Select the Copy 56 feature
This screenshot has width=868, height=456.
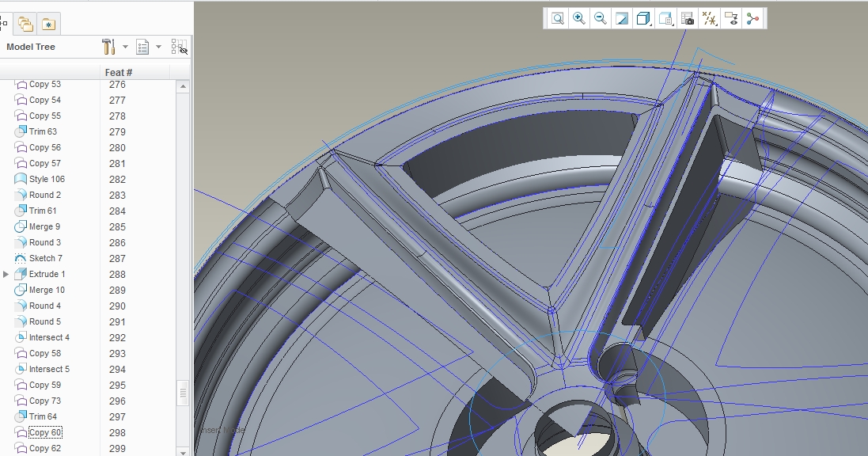(45, 147)
